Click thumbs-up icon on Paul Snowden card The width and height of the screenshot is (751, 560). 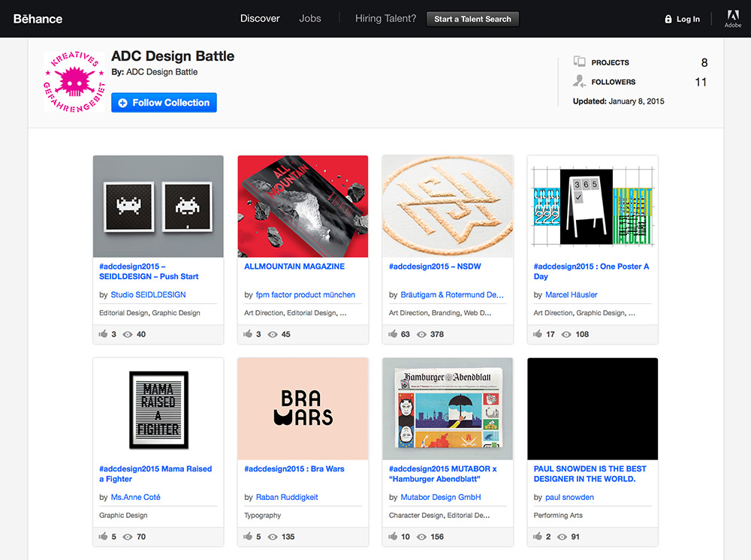(538, 536)
